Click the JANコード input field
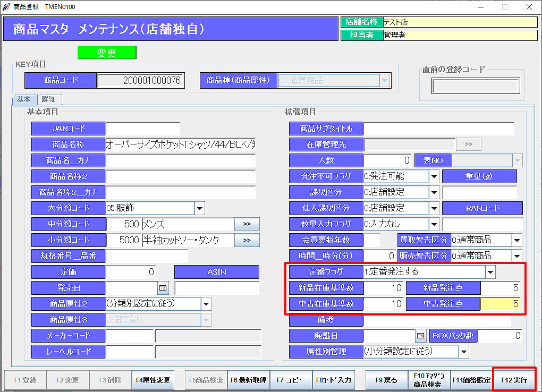Viewport: 542px width, 392px height. click(142, 129)
